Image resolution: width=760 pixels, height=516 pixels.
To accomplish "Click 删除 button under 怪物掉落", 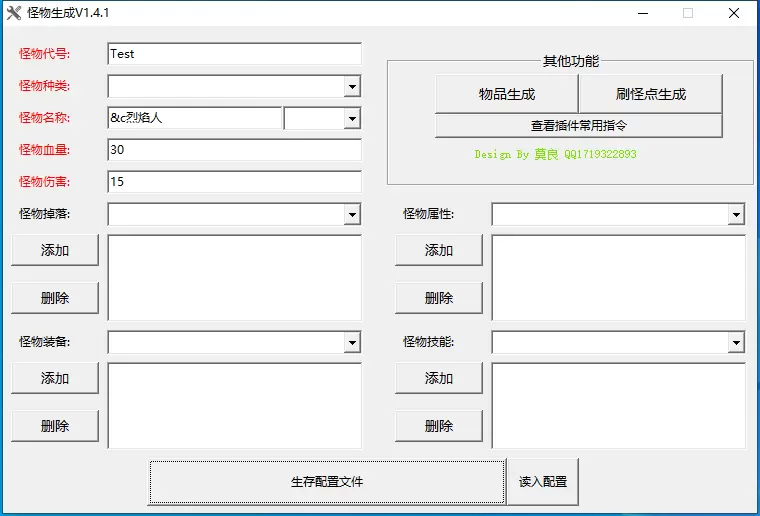I will point(55,297).
